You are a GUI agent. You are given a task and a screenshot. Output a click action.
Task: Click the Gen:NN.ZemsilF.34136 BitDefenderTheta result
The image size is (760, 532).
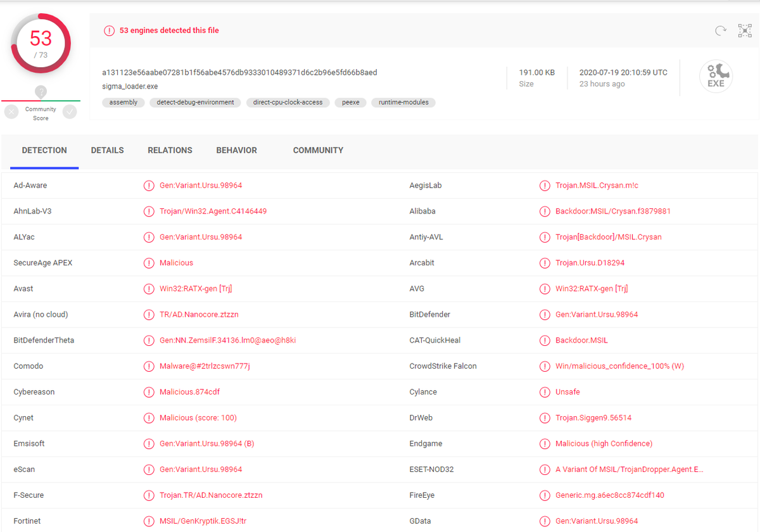pos(227,341)
